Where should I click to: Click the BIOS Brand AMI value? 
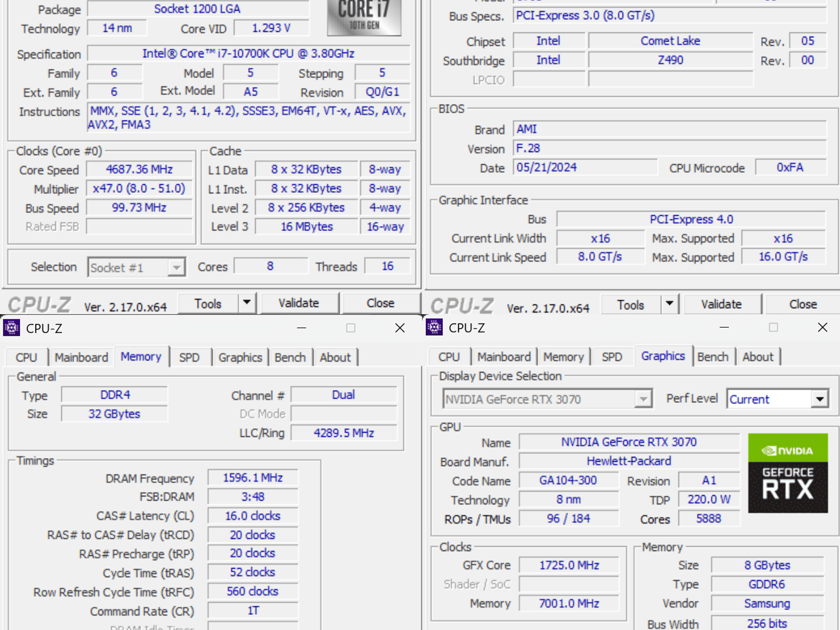pyautogui.click(x=670, y=129)
